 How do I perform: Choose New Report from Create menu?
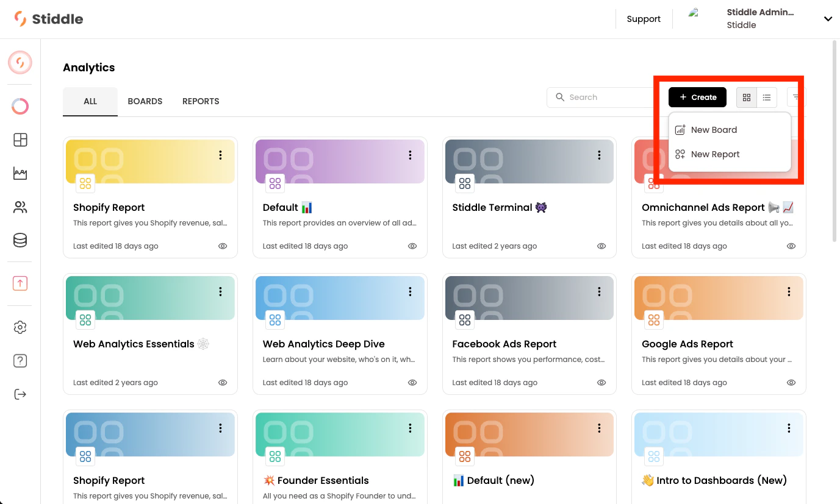click(x=730, y=154)
